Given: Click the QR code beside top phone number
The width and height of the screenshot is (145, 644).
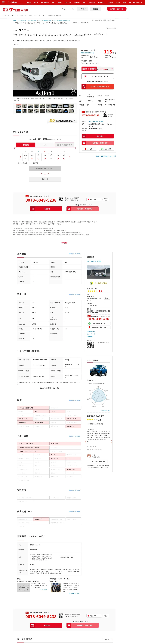Looking at the screenshot, I should click(105, 115).
